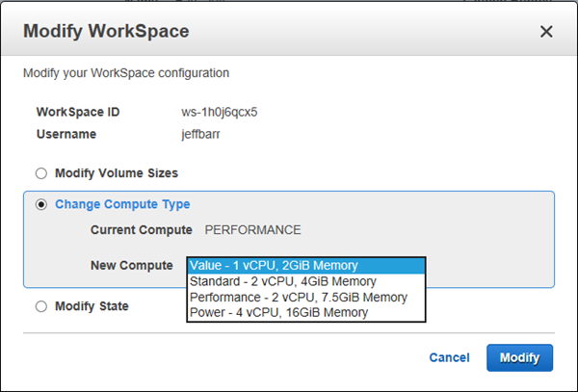Image resolution: width=578 pixels, height=392 pixels.
Task: Select the Modify Volume Sizes radio button
Action: 40,173
